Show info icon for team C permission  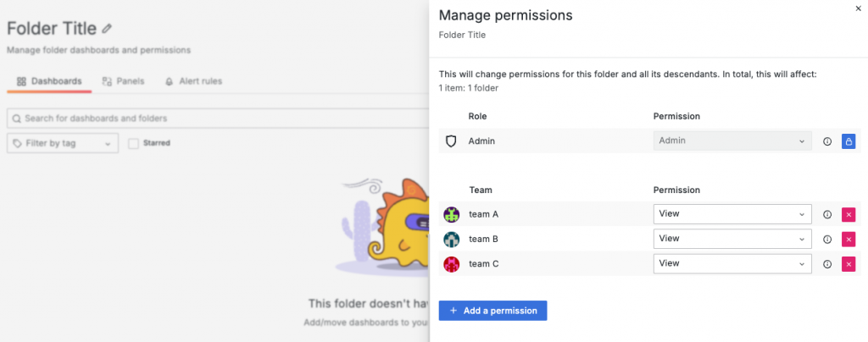pos(827,264)
